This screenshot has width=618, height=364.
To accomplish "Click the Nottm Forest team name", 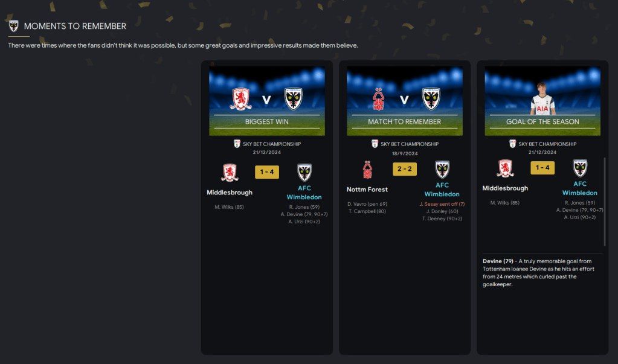I will (x=367, y=190).
